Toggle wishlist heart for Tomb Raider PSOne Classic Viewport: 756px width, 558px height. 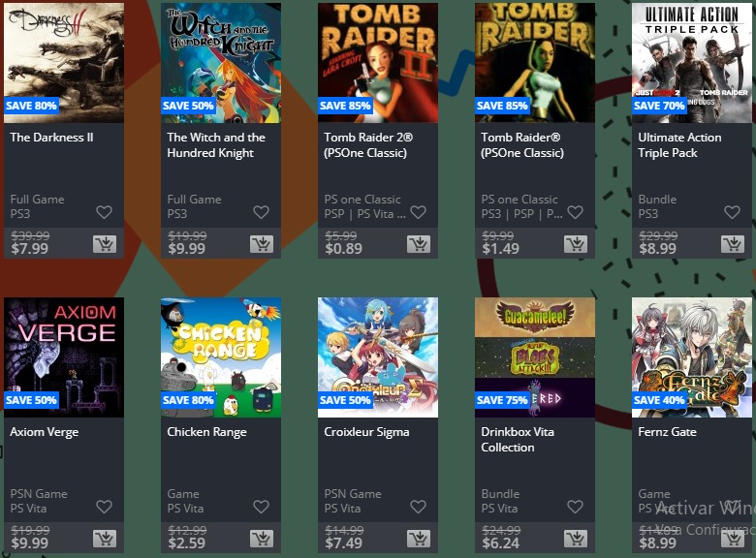[575, 212]
